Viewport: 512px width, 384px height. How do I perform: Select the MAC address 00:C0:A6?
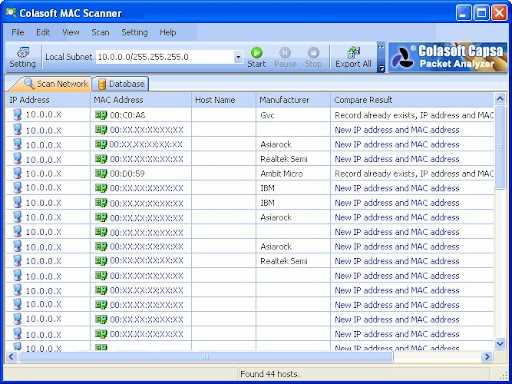127,115
